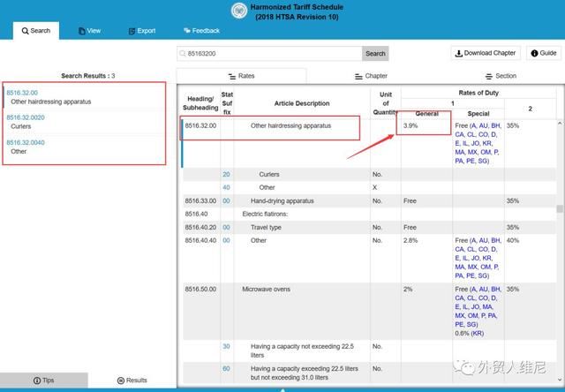
Task: Click the Search button
Action: (x=375, y=54)
